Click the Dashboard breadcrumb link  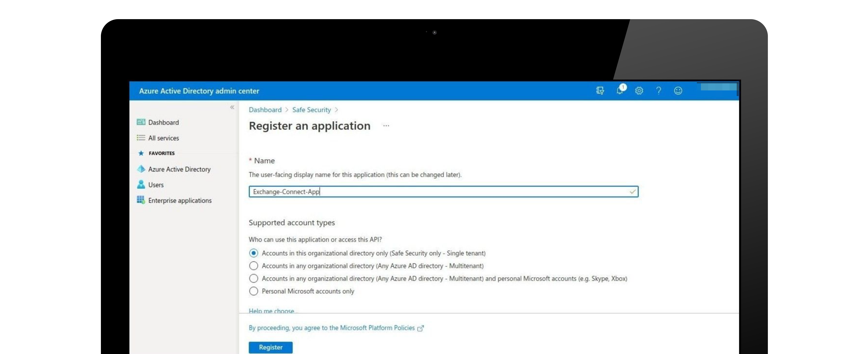point(265,109)
